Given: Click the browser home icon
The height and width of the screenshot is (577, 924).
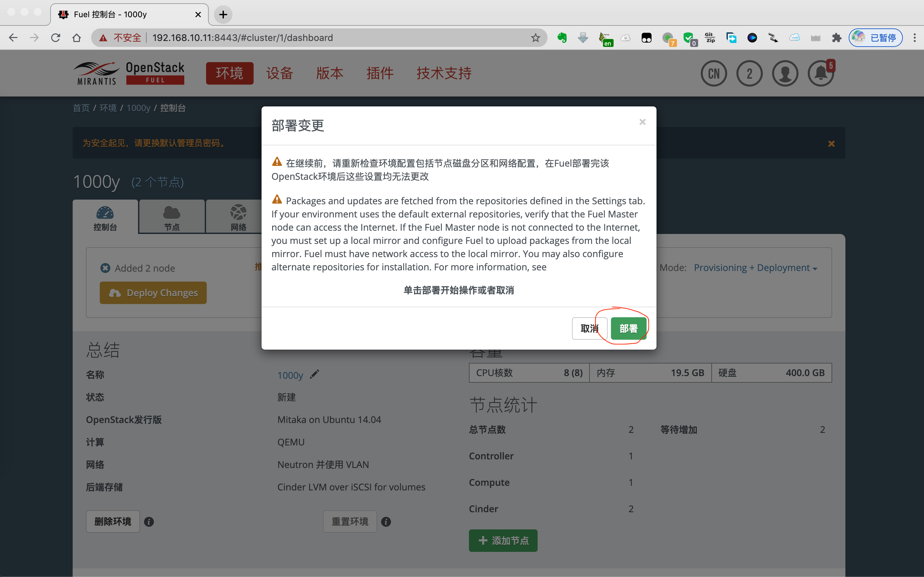Looking at the screenshot, I should (77, 37).
